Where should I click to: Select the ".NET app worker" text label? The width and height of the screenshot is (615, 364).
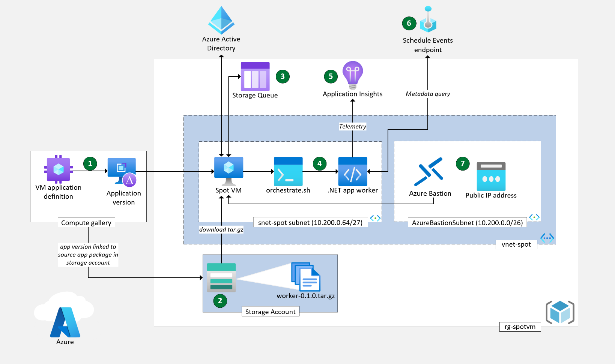(353, 190)
